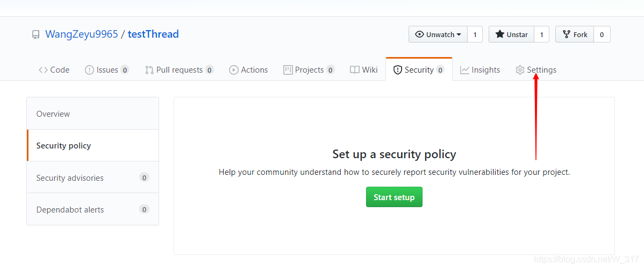
Task: Switch to the Issues tab
Action: point(107,70)
